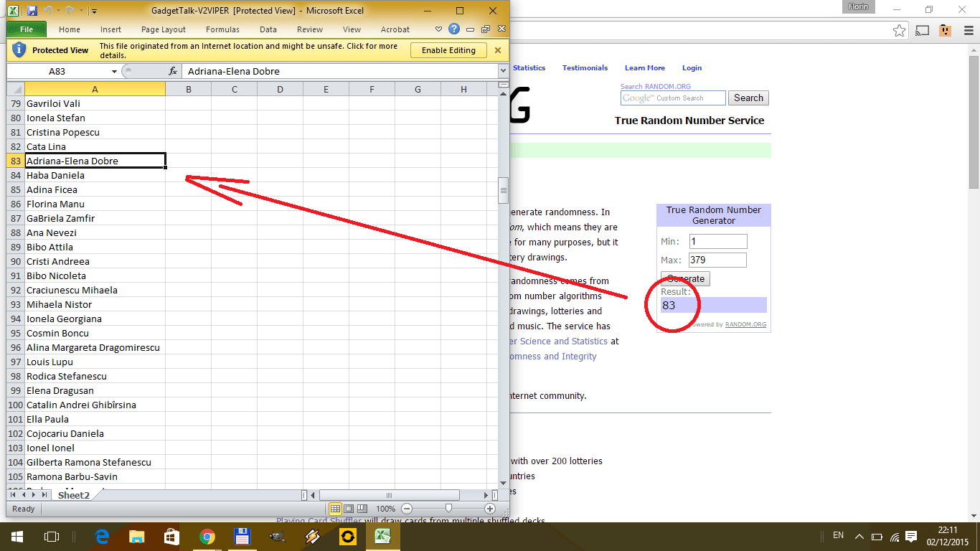This screenshot has width=980, height=551.
Task: Click the scroll down arrow in Excel
Action: click(504, 484)
